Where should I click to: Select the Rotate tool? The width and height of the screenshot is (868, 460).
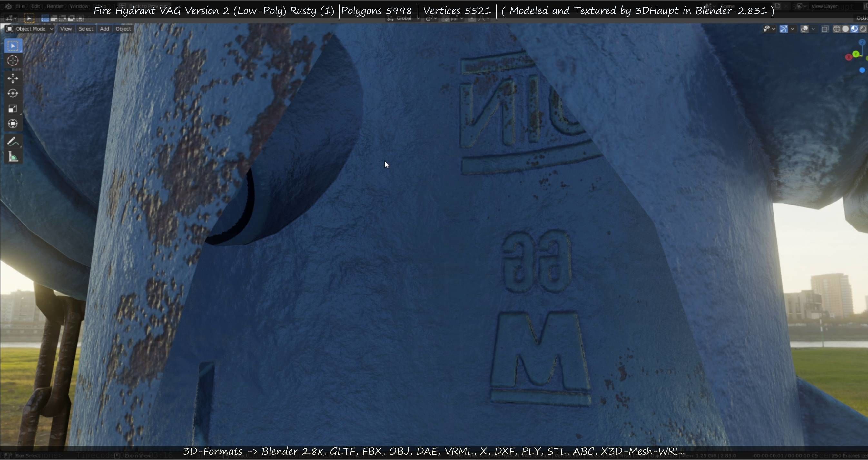click(13, 93)
